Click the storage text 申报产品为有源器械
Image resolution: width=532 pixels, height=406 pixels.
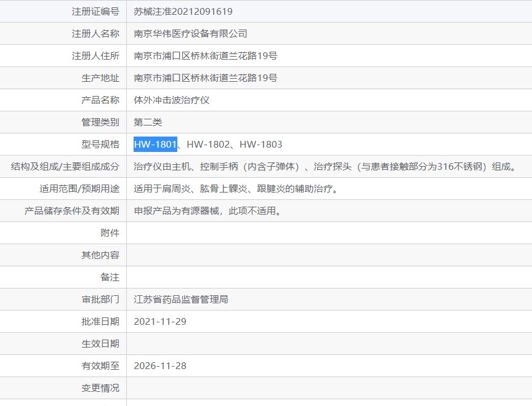(208, 211)
